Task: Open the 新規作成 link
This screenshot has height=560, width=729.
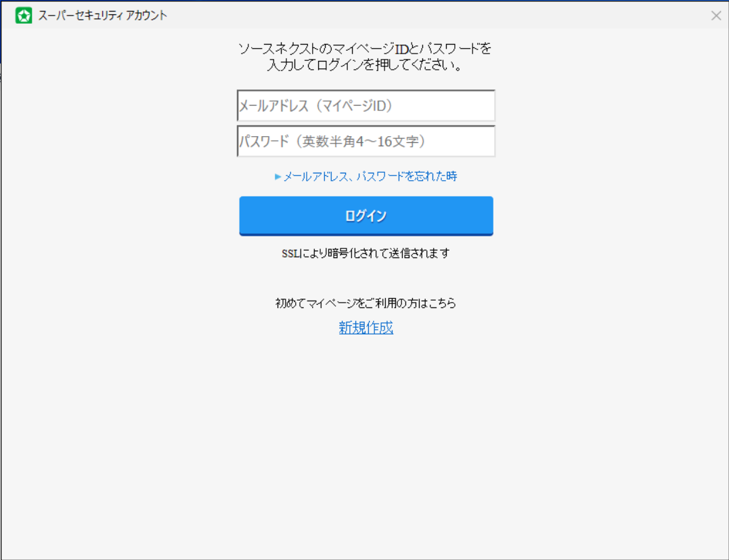Action: (x=366, y=328)
